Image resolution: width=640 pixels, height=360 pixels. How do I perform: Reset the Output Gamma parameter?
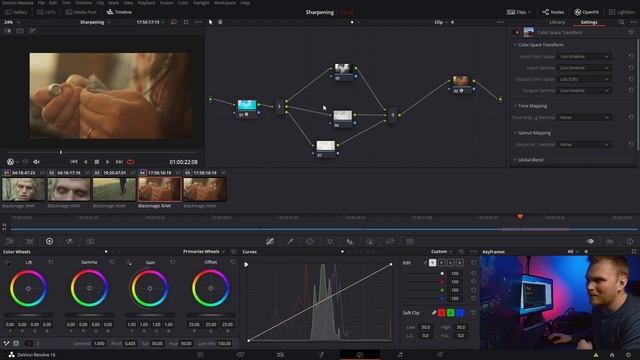631,91
